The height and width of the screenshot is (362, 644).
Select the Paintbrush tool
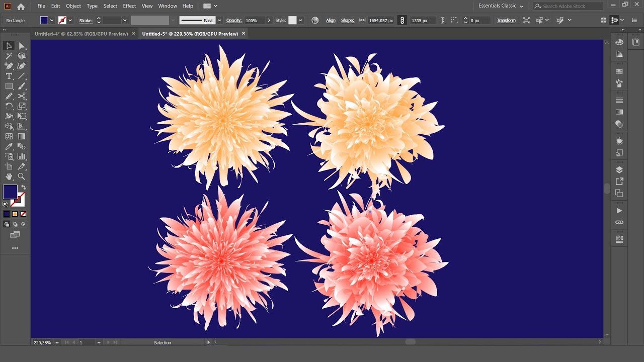[x=22, y=86]
